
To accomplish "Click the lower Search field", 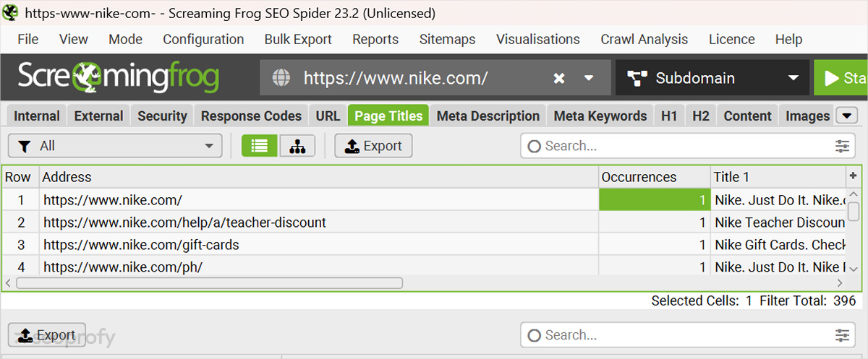I will point(687,335).
